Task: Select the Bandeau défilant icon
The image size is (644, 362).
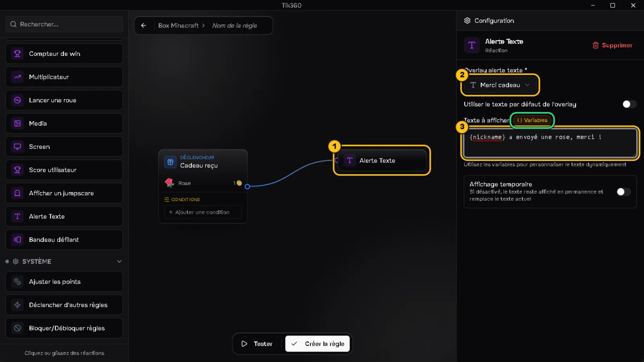Action: click(17, 240)
